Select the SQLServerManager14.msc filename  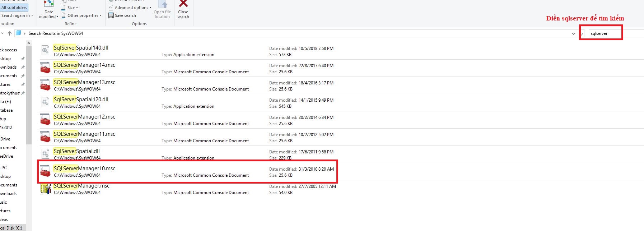(x=84, y=65)
